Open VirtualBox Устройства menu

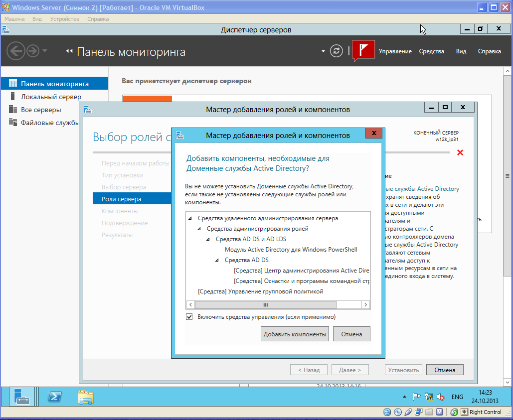(x=65, y=19)
